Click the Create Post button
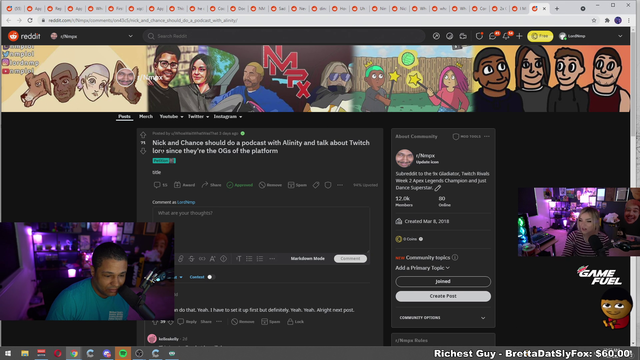 443,296
